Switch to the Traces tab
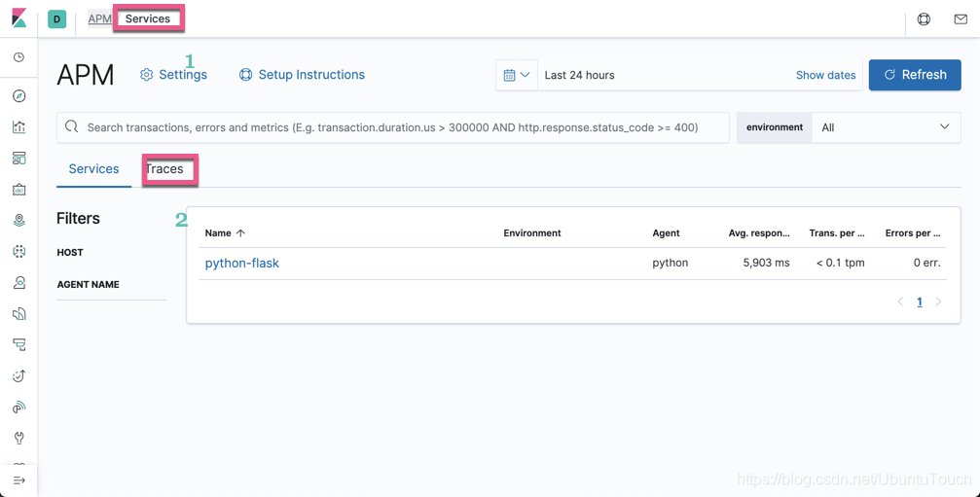Image resolution: width=980 pixels, height=497 pixels. tap(164, 169)
